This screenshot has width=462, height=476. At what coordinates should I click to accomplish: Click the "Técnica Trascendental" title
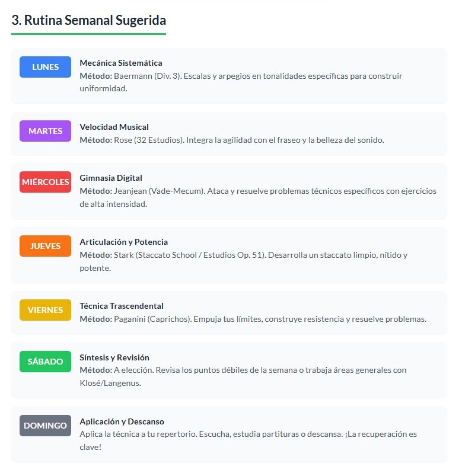click(122, 306)
